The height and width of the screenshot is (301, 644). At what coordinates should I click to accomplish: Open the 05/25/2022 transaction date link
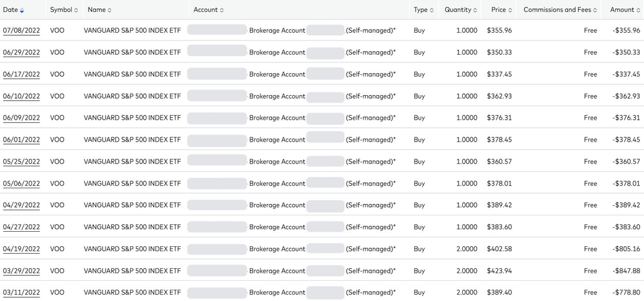21,162
